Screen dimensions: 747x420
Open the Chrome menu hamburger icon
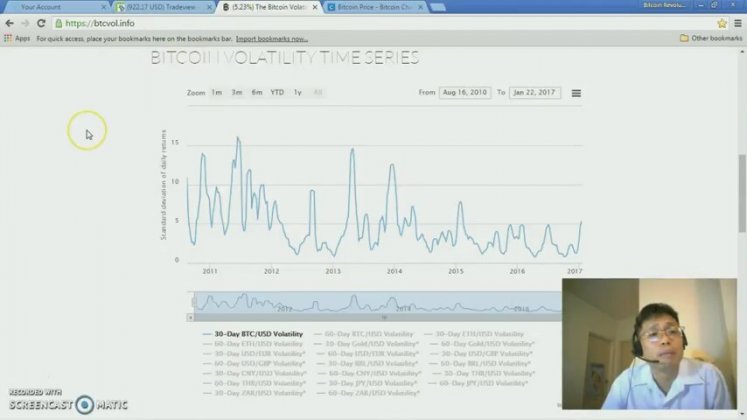click(x=737, y=23)
